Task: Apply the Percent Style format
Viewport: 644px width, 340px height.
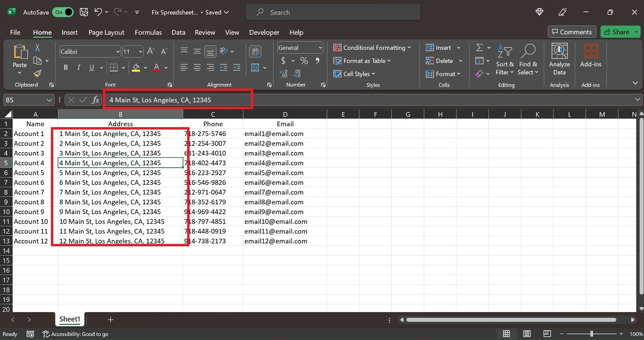Action: [x=304, y=61]
